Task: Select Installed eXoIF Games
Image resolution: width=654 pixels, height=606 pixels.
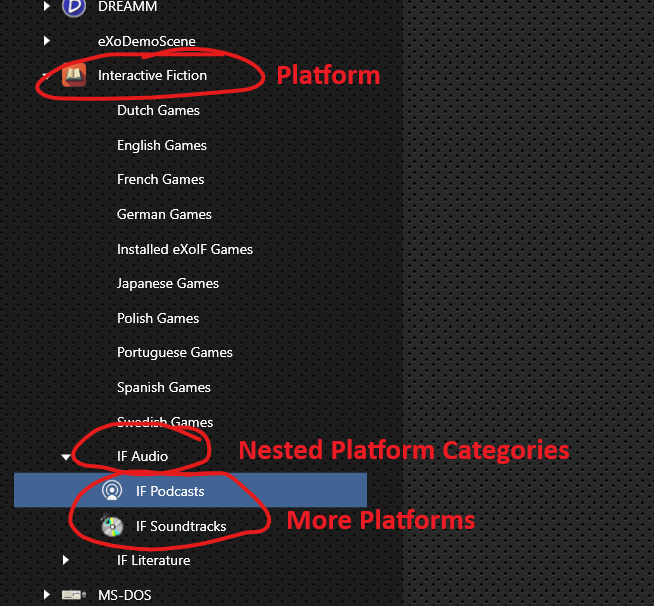Action: point(184,249)
